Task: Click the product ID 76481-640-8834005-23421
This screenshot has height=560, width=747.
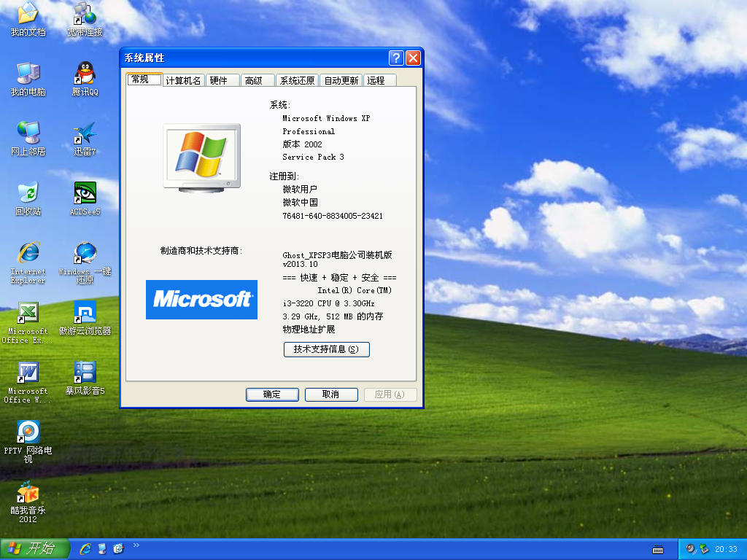Action: click(x=333, y=216)
